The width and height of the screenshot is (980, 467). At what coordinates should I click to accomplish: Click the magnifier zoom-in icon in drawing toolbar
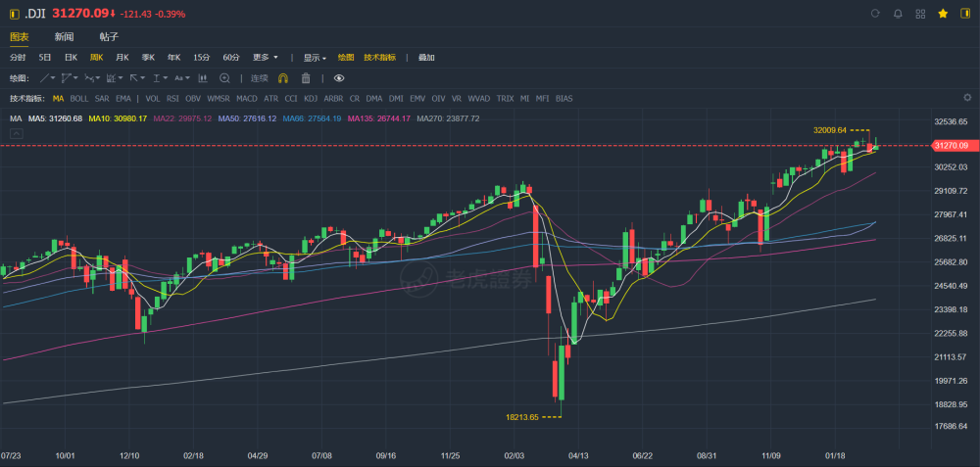(x=224, y=78)
